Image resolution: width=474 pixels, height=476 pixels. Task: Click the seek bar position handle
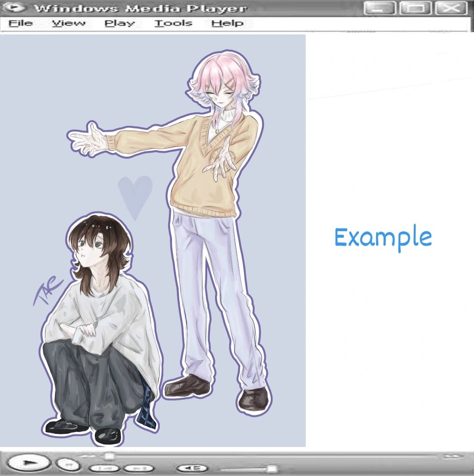point(109,456)
